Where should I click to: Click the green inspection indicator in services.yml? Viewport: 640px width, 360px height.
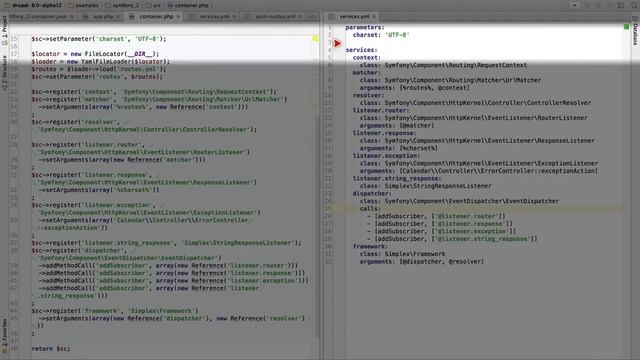click(626, 27)
